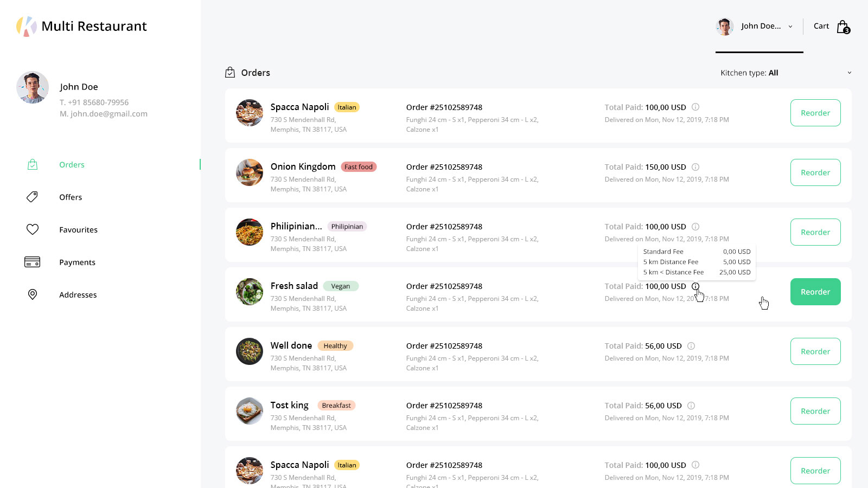This screenshot has height=488, width=868.
Task: Click the Fast food tag
Action: click(359, 167)
